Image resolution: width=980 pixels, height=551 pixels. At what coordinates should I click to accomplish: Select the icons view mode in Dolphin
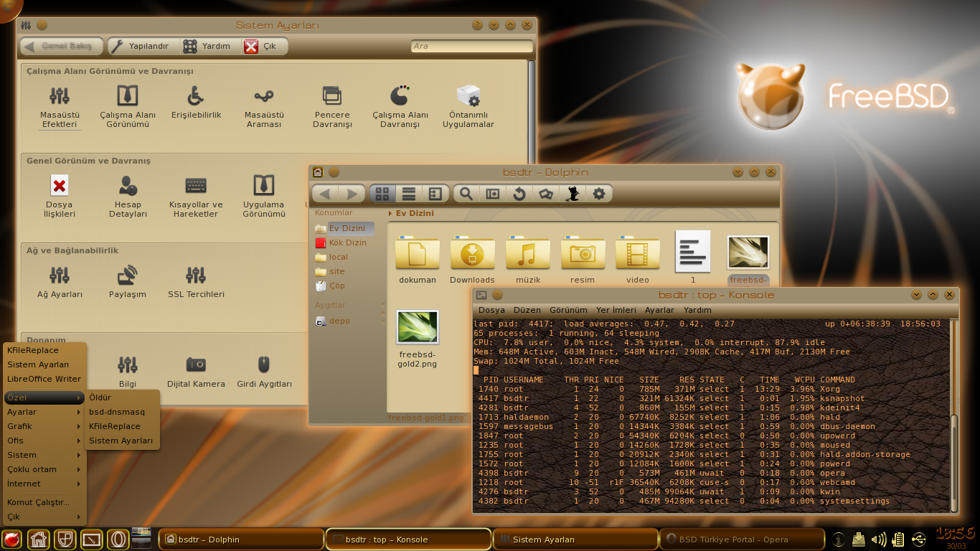pos(382,193)
